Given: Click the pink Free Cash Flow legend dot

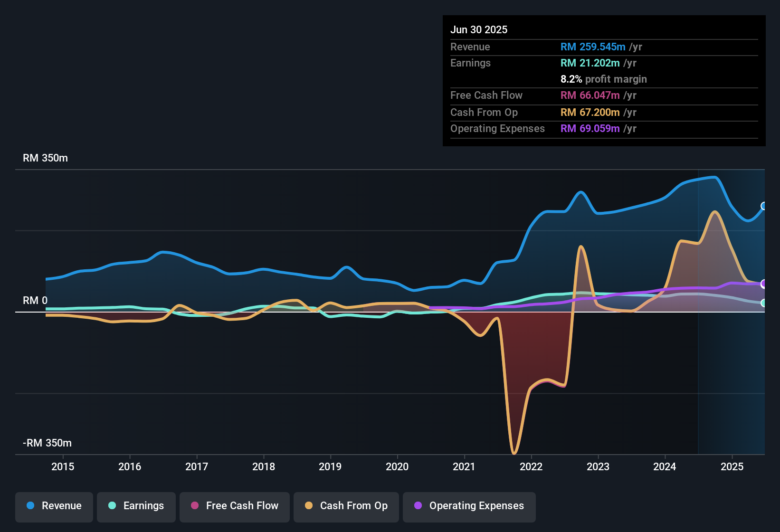Looking at the screenshot, I should tap(194, 506).
